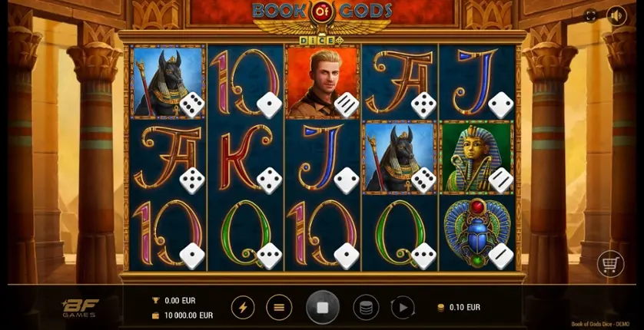Open the coin stack bet settings
Screen dimensions: 644x330
coord(366,308)
